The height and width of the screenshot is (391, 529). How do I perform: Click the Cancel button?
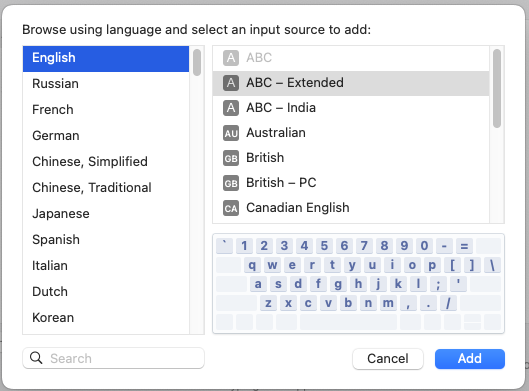(388, 359)
